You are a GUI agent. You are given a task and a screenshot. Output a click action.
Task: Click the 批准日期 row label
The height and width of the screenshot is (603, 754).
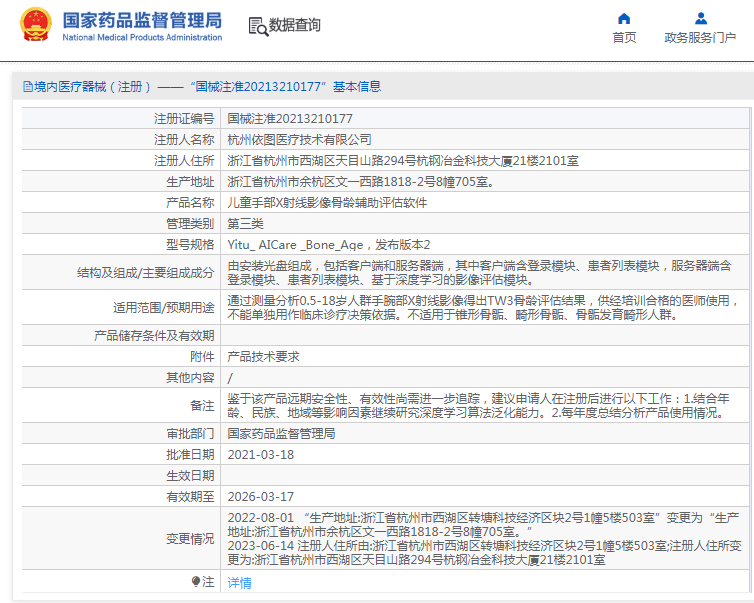tap(190, 455)
